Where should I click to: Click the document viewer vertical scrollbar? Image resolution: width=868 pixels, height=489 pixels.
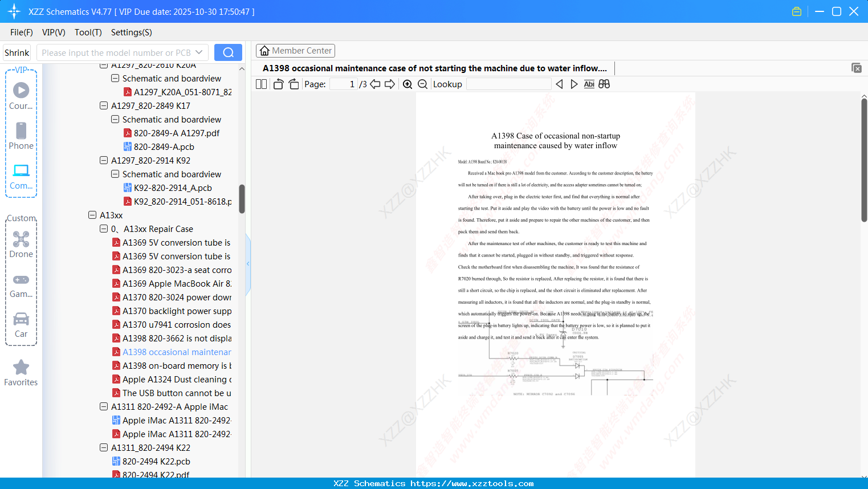(864, 160)
